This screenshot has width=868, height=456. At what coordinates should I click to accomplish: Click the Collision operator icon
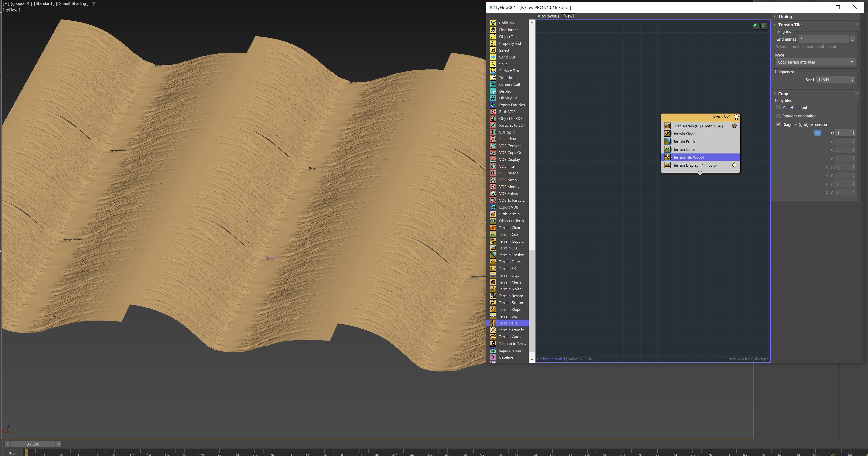pyautogui.click(x=493, y=23)
